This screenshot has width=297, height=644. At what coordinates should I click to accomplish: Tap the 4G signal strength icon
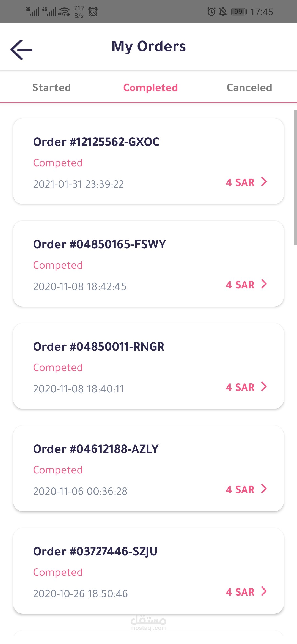point(49,12)
